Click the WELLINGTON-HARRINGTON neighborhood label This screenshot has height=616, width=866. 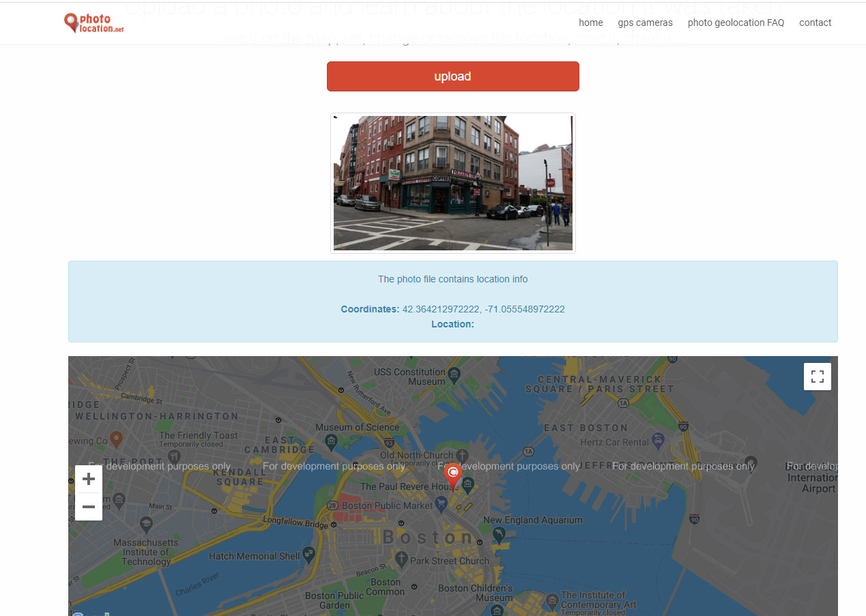[157, 416]
